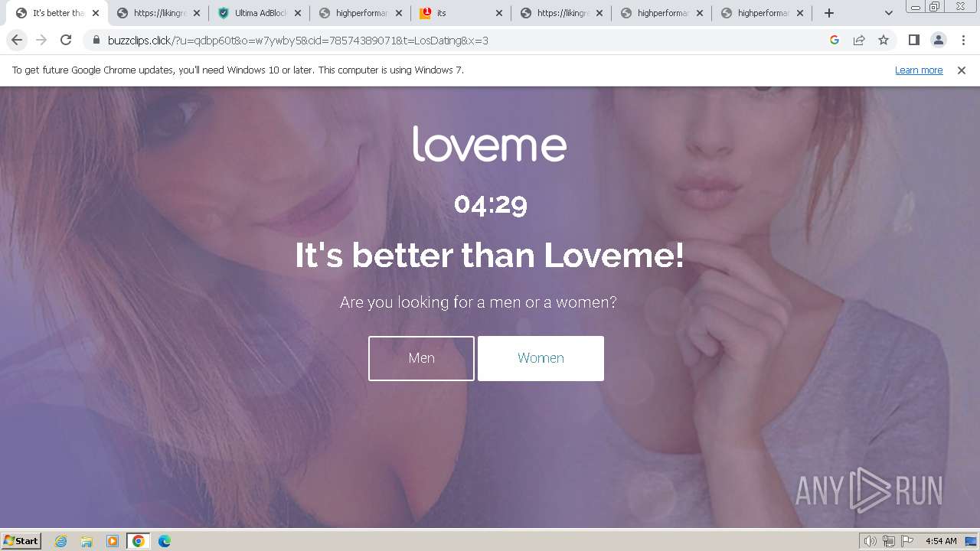Launch Internet Explorer from taskbar

click(x=61, y=541)
